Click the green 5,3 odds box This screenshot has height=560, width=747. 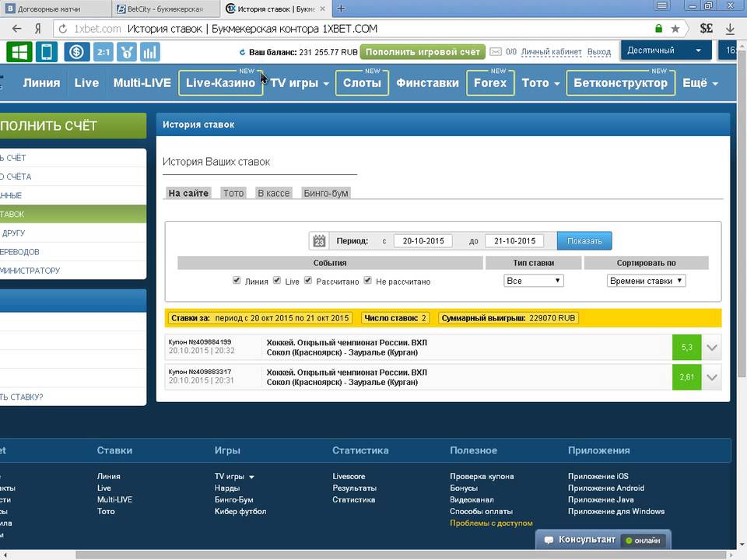(686, 348)
